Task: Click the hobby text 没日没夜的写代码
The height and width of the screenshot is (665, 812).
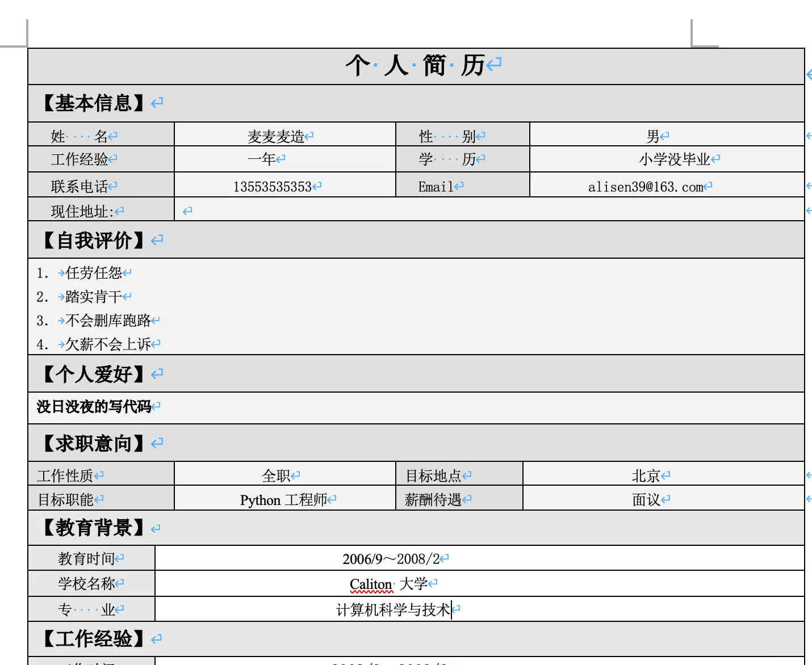Action: click(94, 406)
